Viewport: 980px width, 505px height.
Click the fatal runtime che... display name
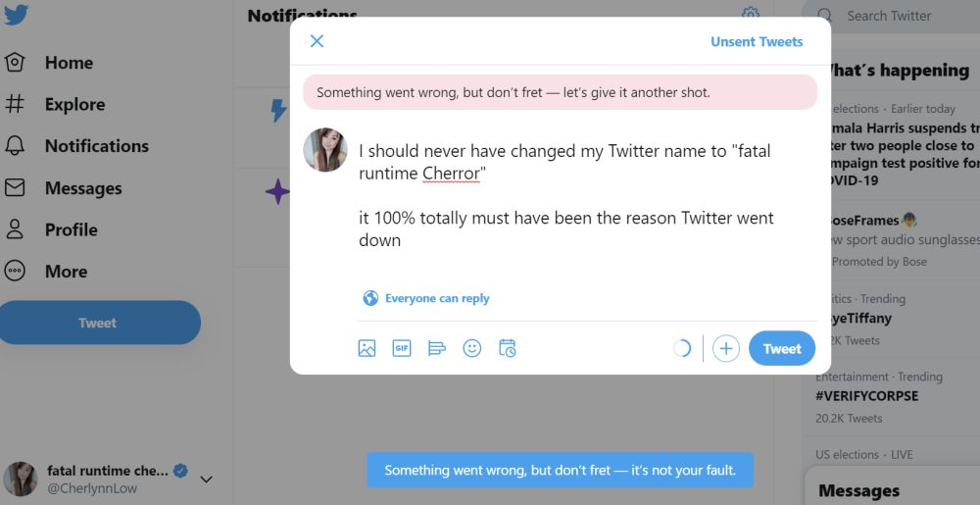pos(108,471)
